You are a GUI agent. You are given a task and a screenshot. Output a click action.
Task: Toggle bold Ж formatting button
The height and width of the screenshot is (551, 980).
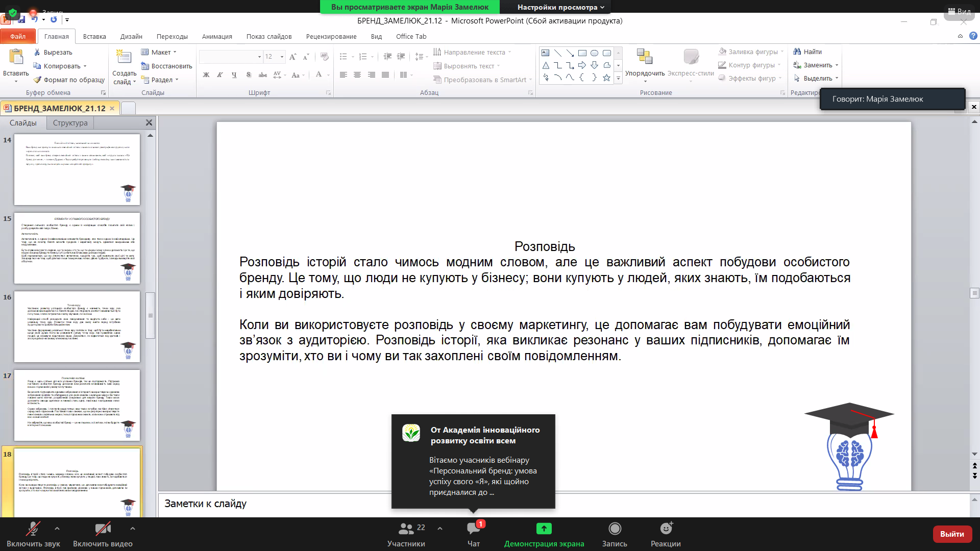tap(206, 74)
